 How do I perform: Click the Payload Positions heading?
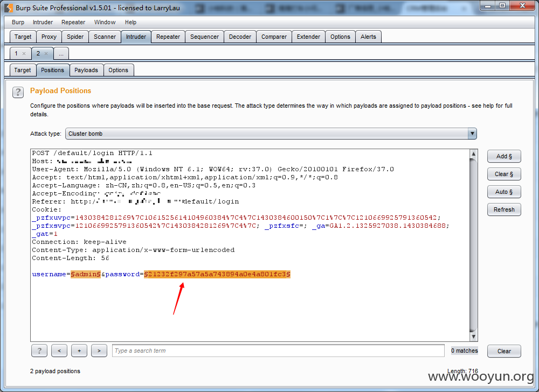coord(60,90)
